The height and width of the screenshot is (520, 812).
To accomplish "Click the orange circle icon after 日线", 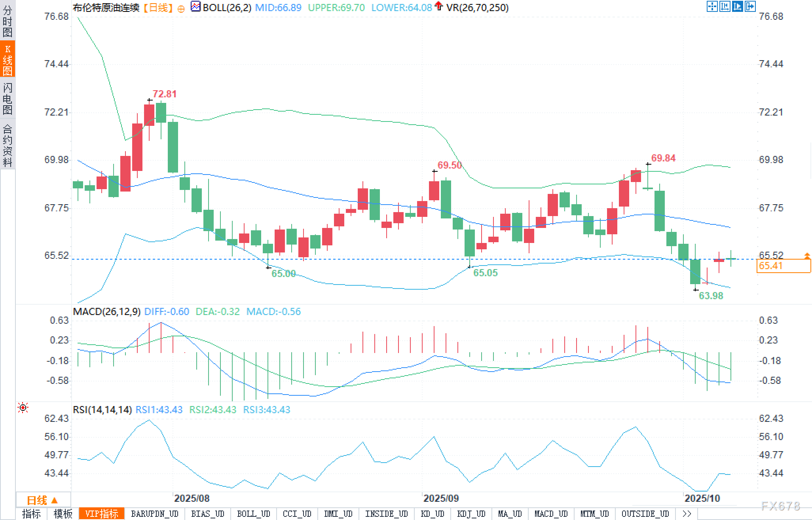I will pyautogui.click(x=181, y=9).
